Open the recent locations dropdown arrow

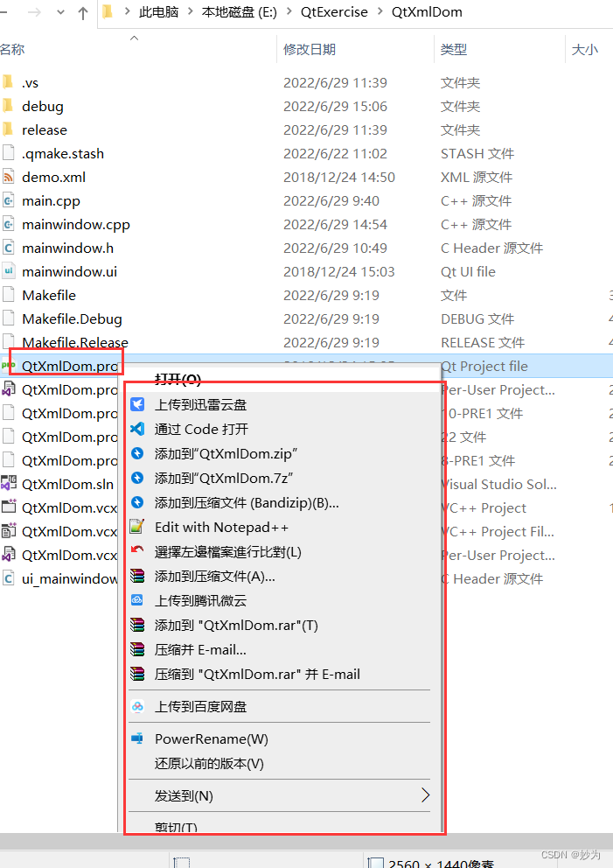click(60, 12)
